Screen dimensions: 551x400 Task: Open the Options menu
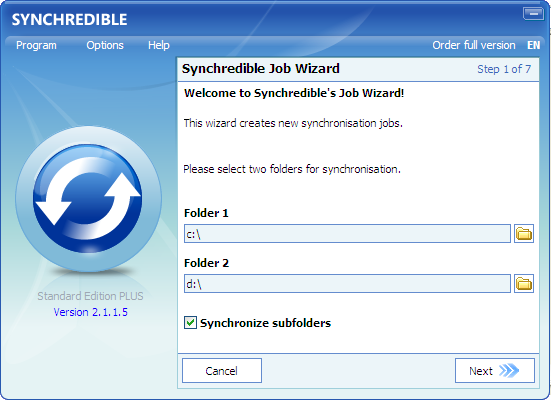pyautogui.click(x=105, y=45)
